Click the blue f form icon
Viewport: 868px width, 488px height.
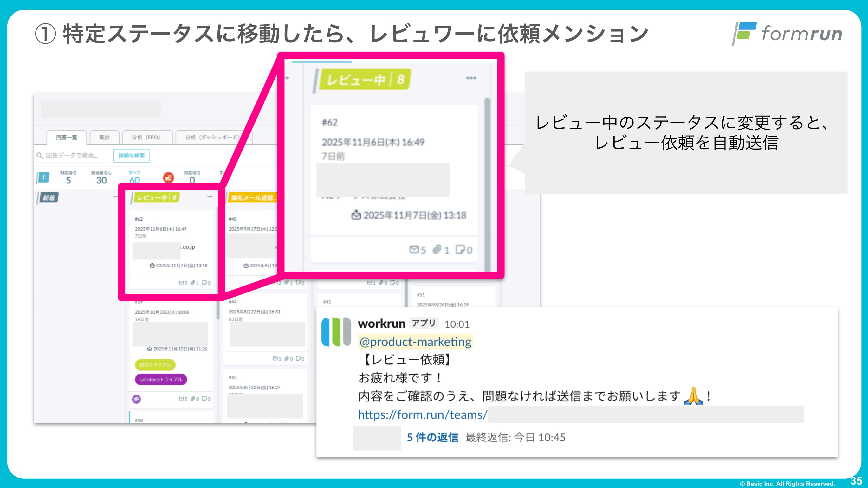point(44,177)
